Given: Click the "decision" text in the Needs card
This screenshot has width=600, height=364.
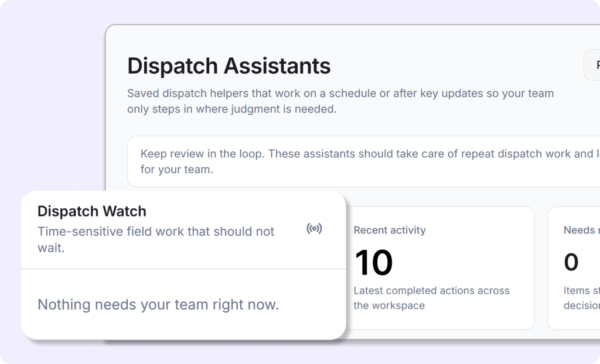Looking at the screenshot, I should pyautogui.click(x=581, y=305).
